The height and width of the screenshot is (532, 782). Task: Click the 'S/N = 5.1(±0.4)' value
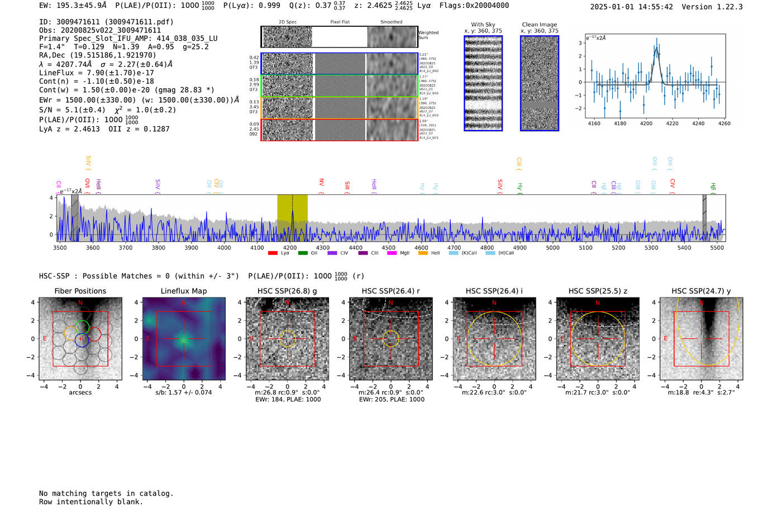coord(72,109)
